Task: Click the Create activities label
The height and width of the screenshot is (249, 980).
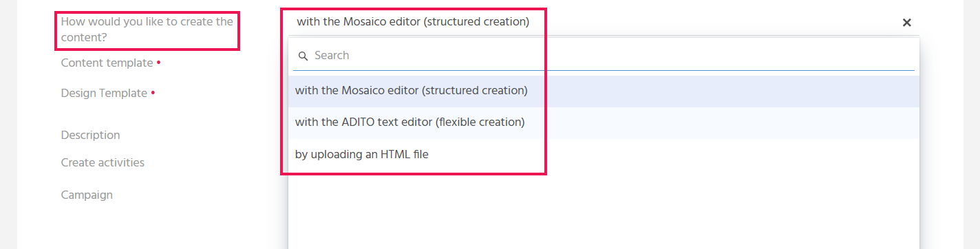Action: point(103,162)
